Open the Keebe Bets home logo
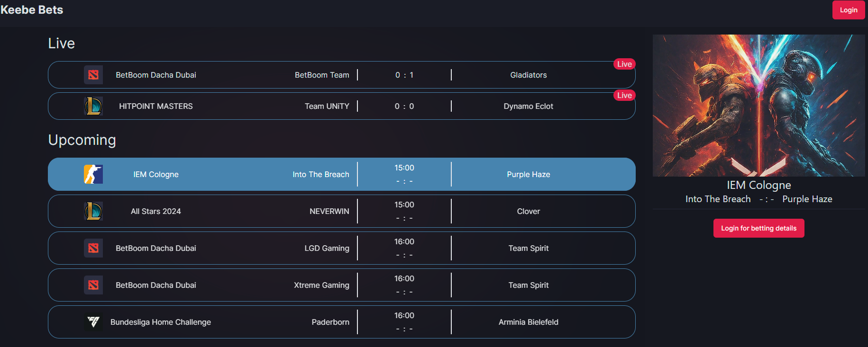This screenshot has height=347, width=868. tap(32, 10)
